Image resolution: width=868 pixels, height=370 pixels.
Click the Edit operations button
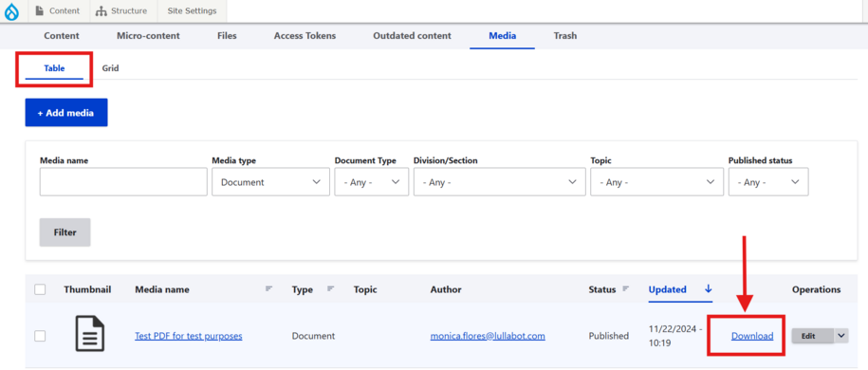812,336
